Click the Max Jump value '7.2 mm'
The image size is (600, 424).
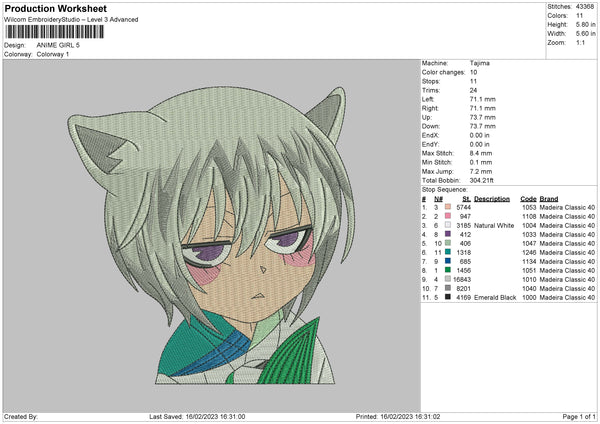pos(481,171)
